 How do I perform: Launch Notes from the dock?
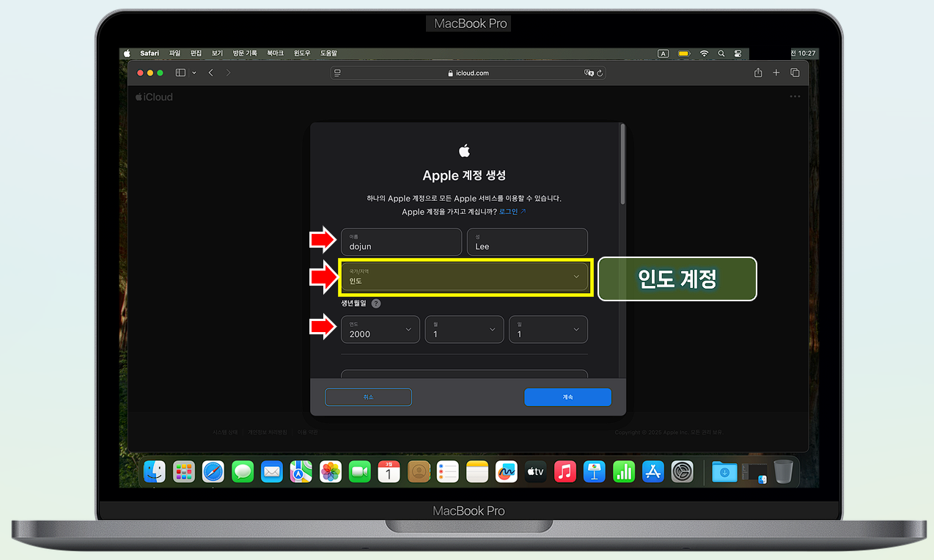tap(477, 471)
